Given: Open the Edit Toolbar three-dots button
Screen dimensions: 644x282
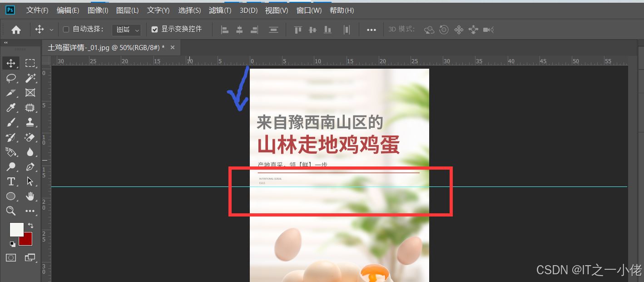Looking at the screenshot, I should click(x=30, y=211).
